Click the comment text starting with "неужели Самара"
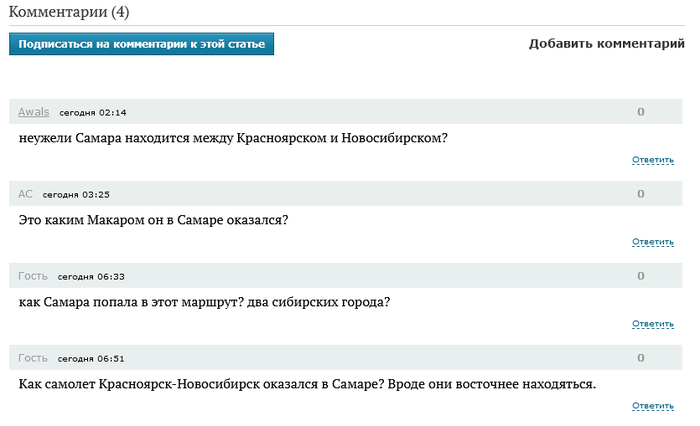 click(x=233, y=138)
